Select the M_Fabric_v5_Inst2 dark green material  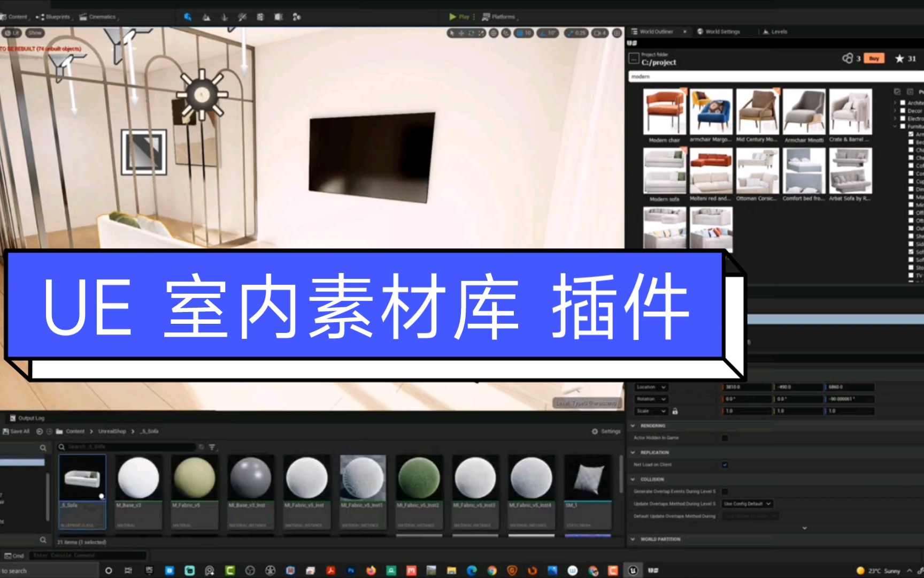point(419,491)
